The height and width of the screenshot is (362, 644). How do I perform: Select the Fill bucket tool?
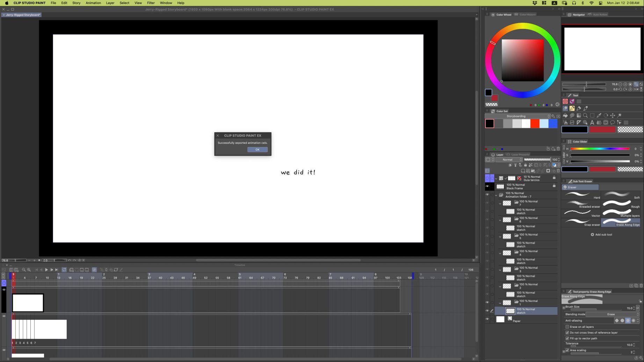(x=565, y=115)
